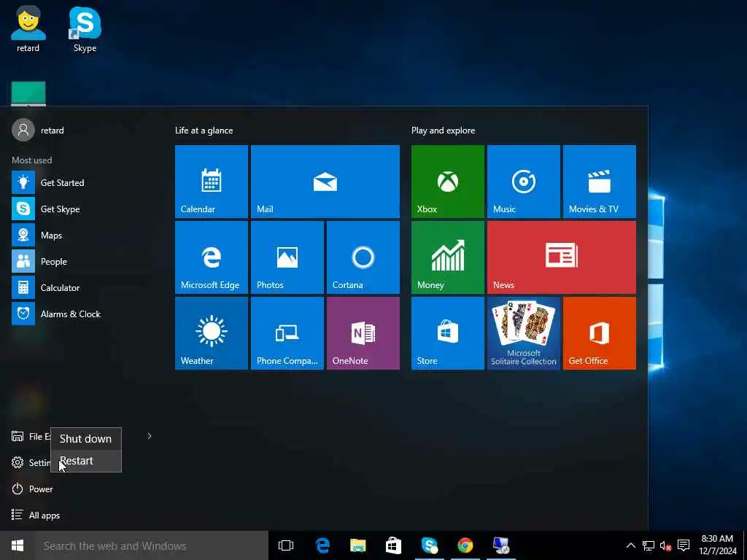Open Skype from the taskbar
747x560 pixels.
(x=429, y=545)
